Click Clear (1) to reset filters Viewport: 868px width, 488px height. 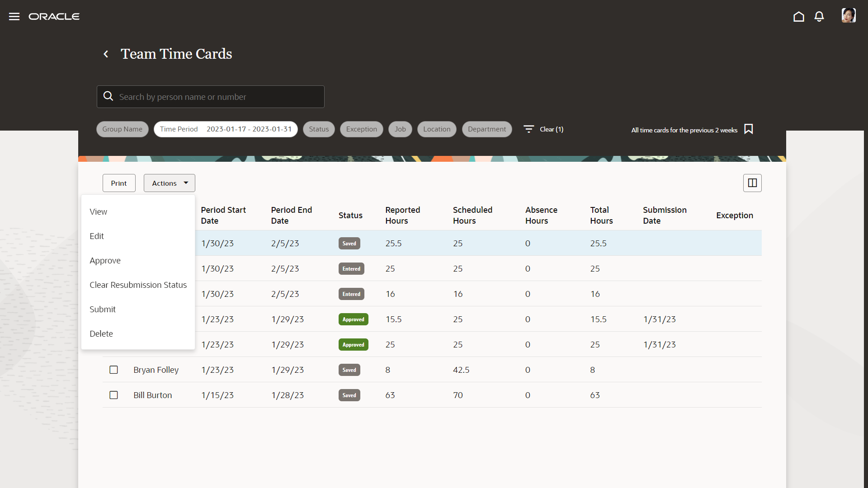coord(551,129)
